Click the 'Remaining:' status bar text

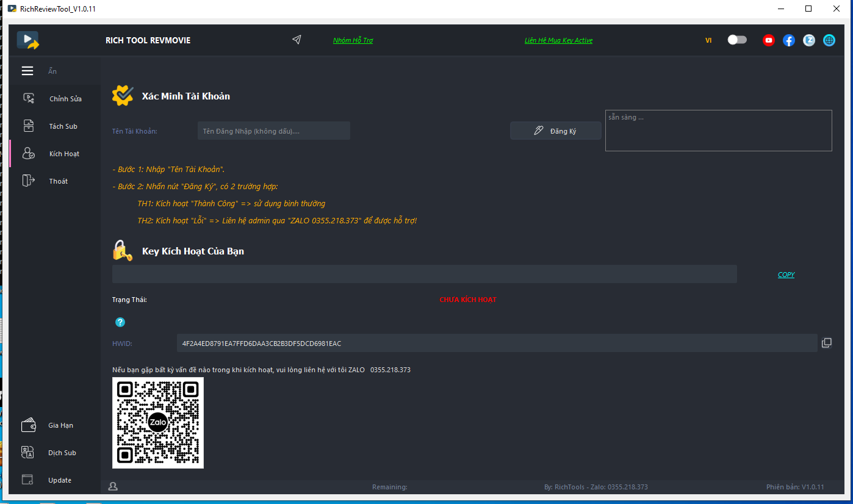point(390,487)
